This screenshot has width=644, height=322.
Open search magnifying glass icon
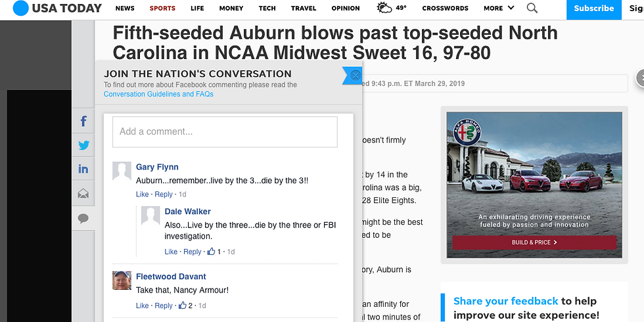pyautogui.click(x=532, y=8)
